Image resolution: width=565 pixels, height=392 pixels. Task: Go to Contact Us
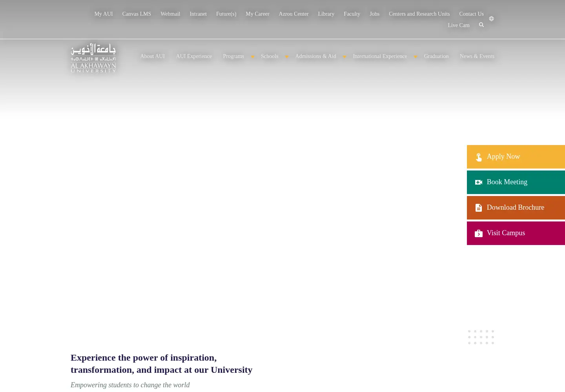(472, 14)
